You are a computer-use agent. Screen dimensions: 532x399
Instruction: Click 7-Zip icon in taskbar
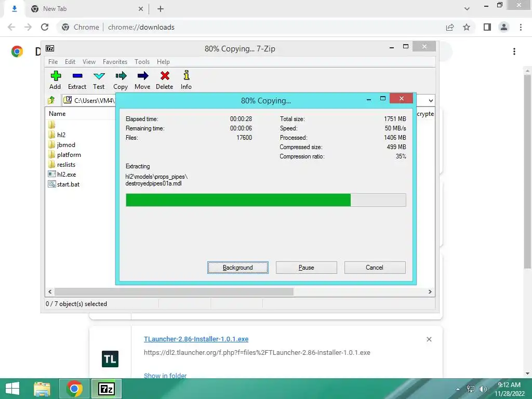pos(107,389)
